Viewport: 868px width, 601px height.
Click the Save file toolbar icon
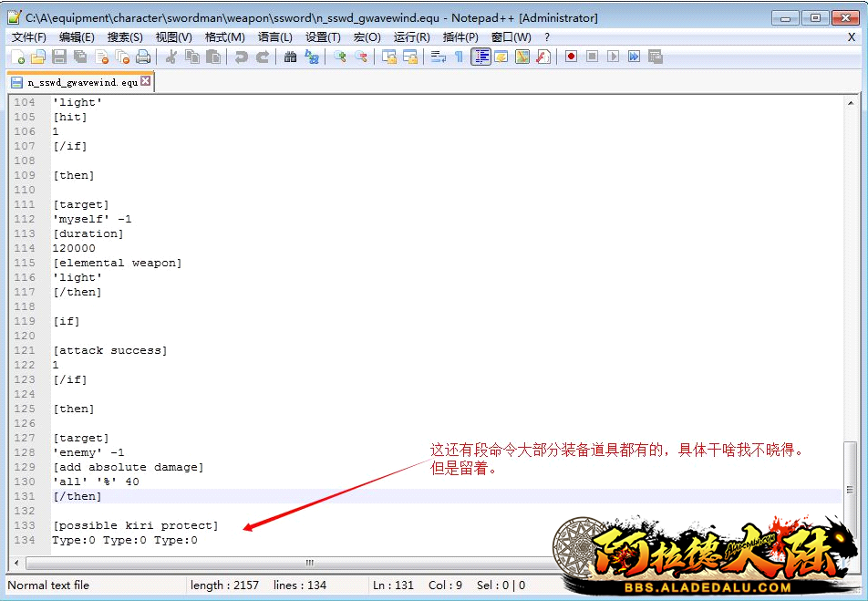tap(59, 57)
